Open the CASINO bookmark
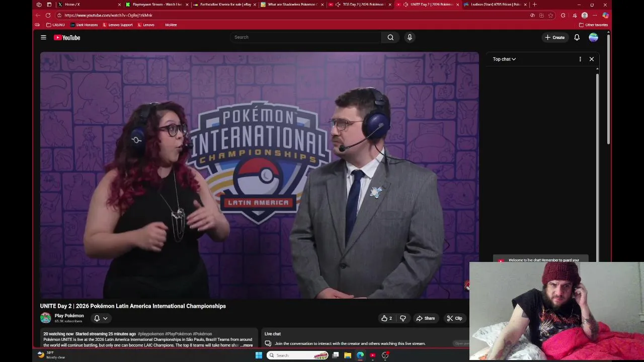Image resolution: width=644 pixels, height=362 pixels. (55, 25)
